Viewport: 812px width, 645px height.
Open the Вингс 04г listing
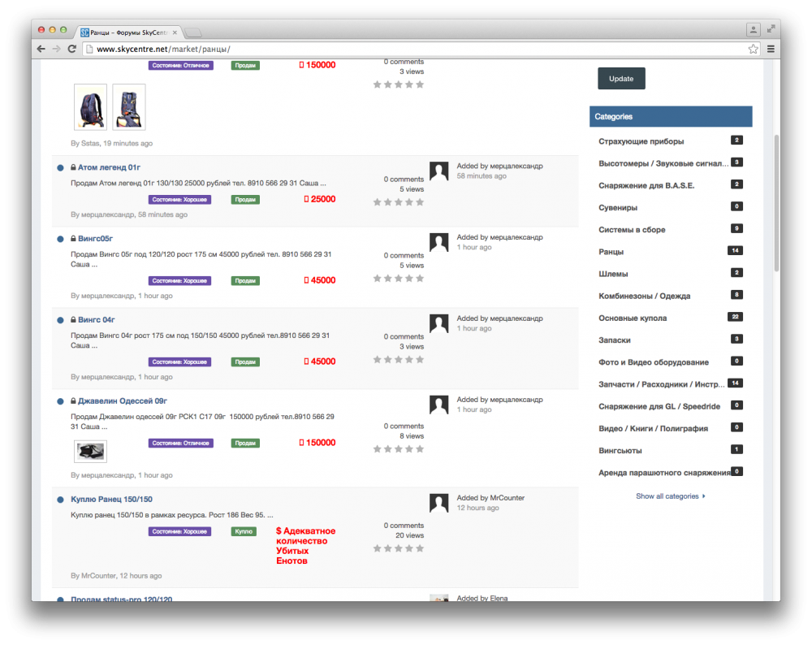[97, 319]
